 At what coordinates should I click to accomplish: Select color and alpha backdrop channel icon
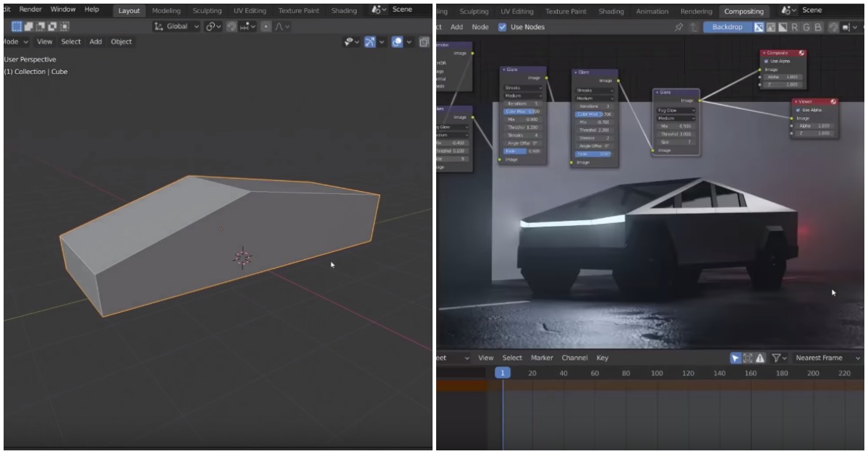[759, 28]
